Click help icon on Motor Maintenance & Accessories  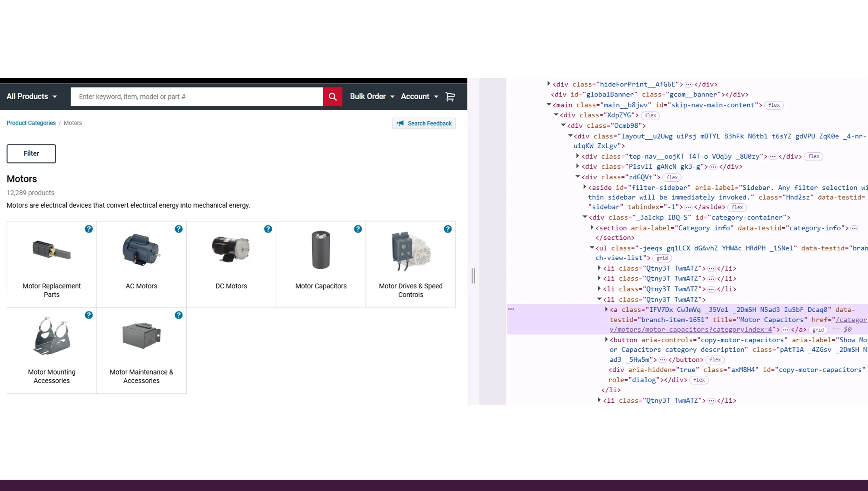coord(178,315)
